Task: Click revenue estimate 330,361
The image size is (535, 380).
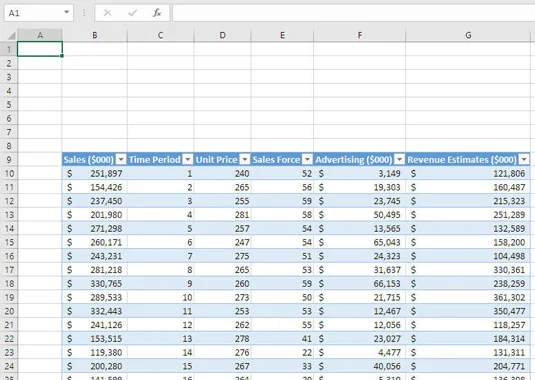Action: pyautogui.click(x=509, y=270)
